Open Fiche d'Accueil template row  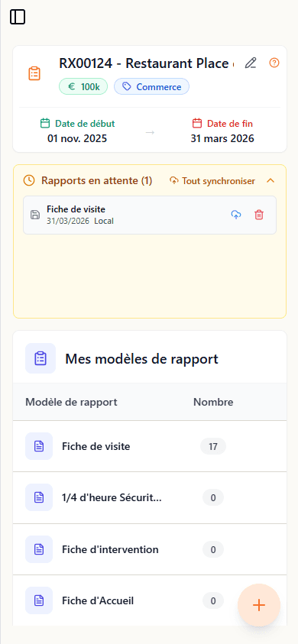(x=150, y=601)
